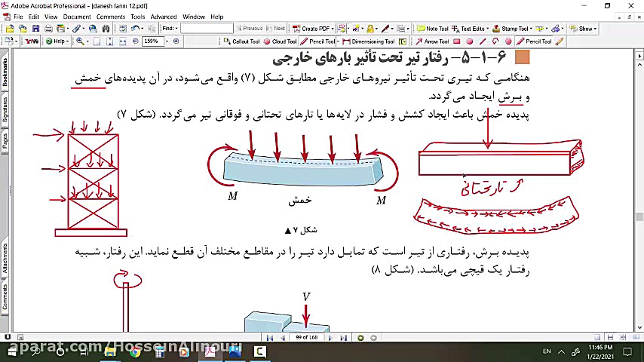
Task: Open the Text Edits dropdown arrow
Action: point(487,29)
